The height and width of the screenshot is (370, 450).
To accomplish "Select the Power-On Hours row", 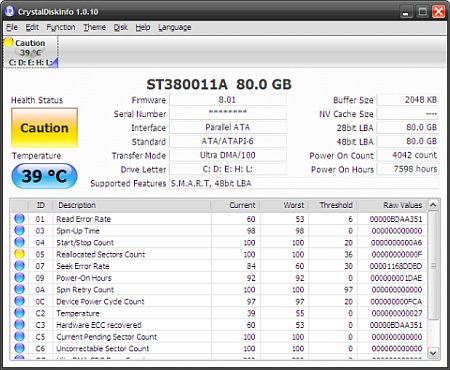I will pos(218,278).
